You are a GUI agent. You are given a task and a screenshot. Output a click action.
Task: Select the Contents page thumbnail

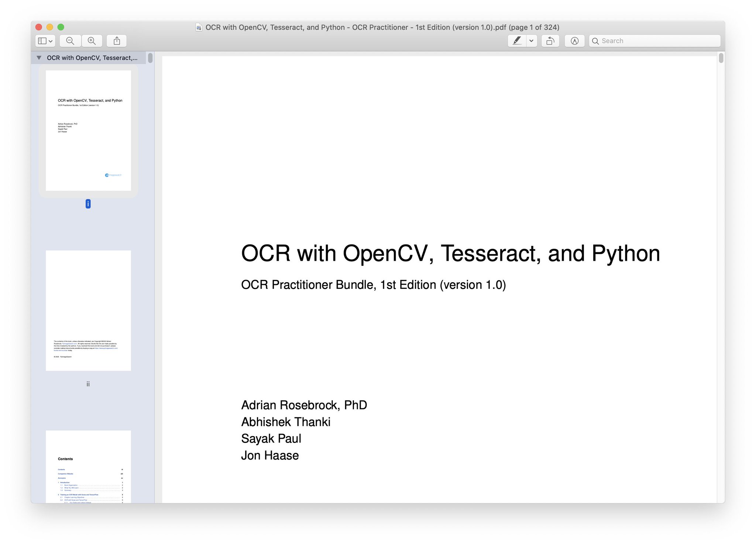[x=88, y=467]
